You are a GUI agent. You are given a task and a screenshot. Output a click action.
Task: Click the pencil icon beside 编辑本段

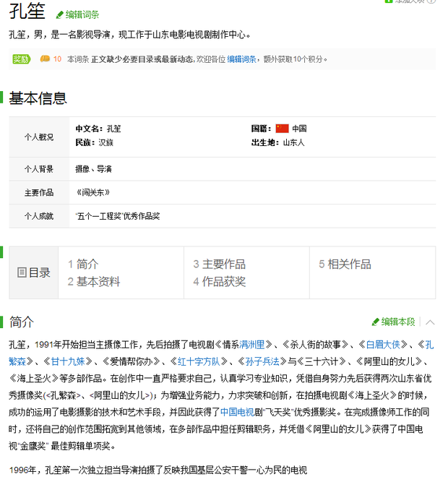coord(376,322)
